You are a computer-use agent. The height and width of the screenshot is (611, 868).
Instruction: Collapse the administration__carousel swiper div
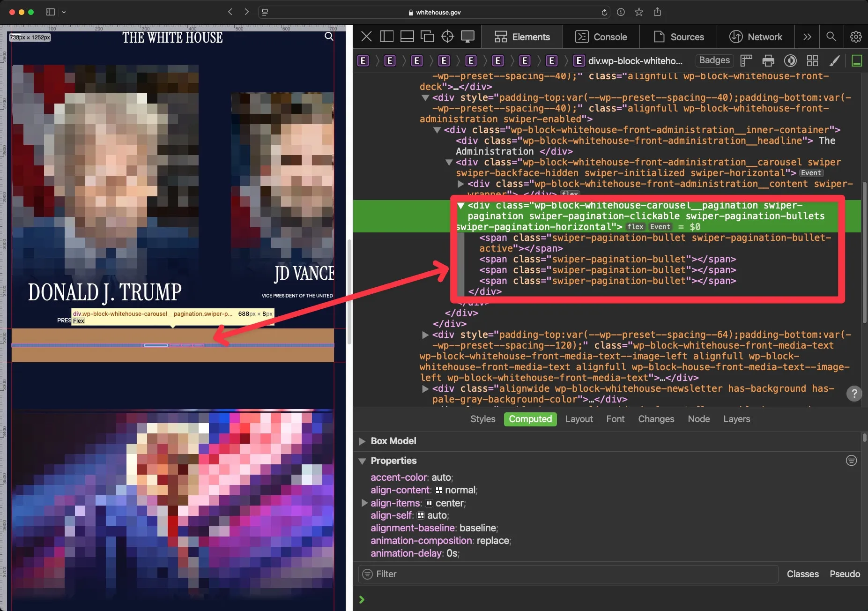[x=449, y=162]
